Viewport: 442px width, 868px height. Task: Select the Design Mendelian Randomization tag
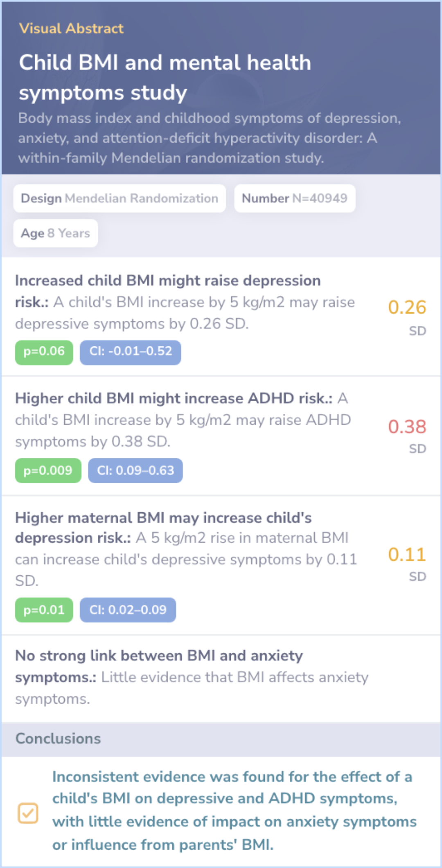[x=120, y=198]
